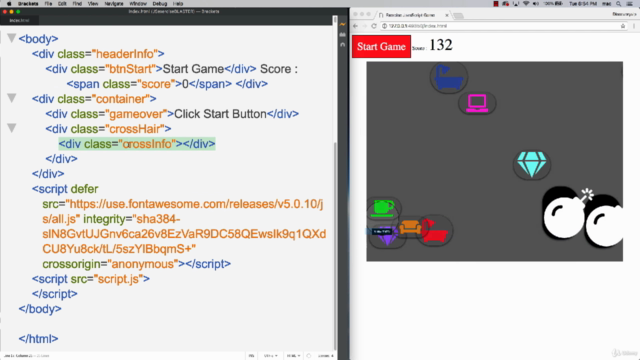Open the View menu

tap(93, 4)
